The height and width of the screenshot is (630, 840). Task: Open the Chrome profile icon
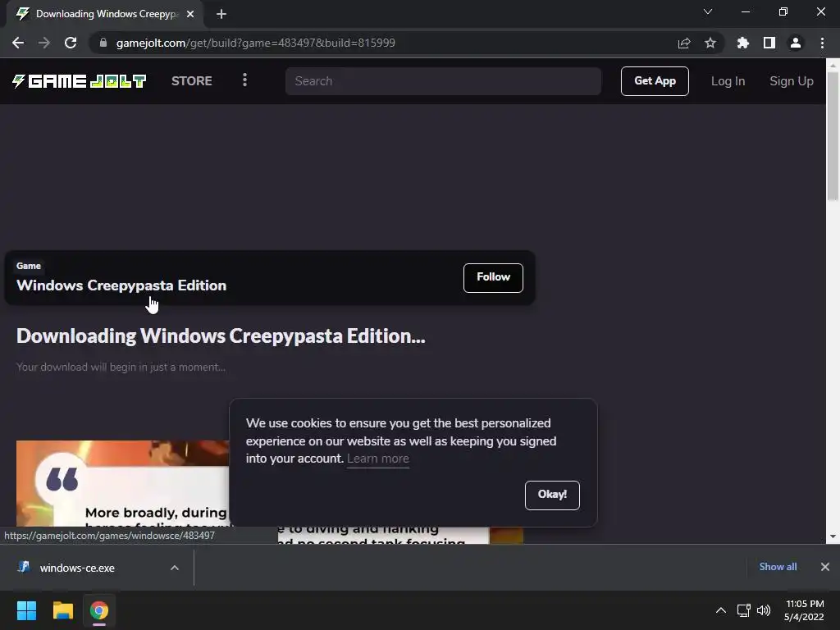[796, 43]
